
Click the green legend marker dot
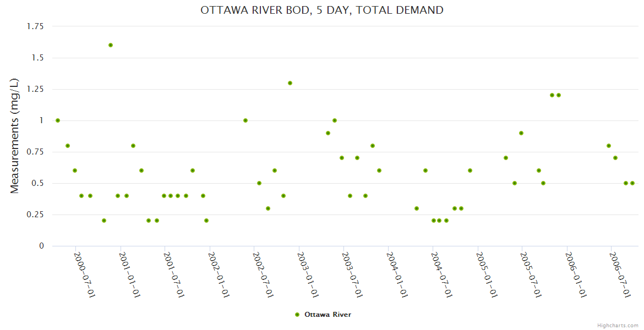298,315
